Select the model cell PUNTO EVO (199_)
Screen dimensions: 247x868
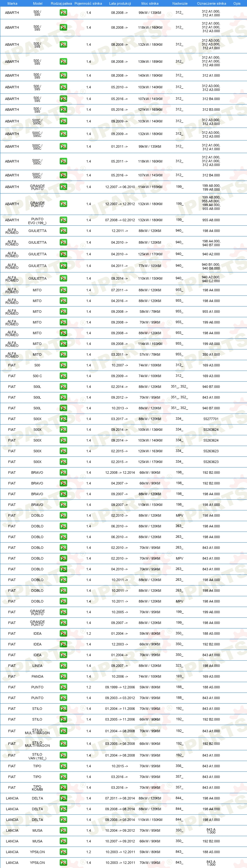pos(37,221)
